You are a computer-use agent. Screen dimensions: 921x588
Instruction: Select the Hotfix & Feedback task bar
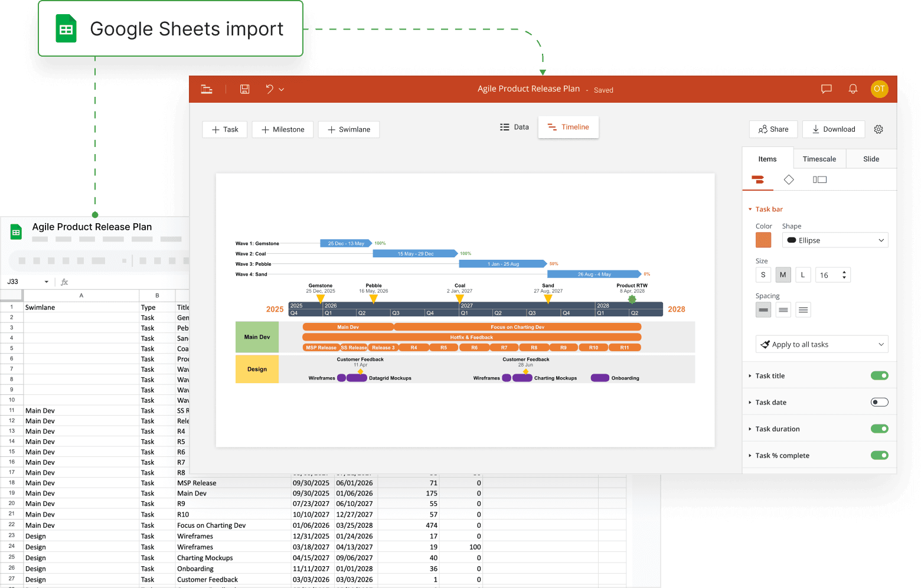[x=472, y=337]
